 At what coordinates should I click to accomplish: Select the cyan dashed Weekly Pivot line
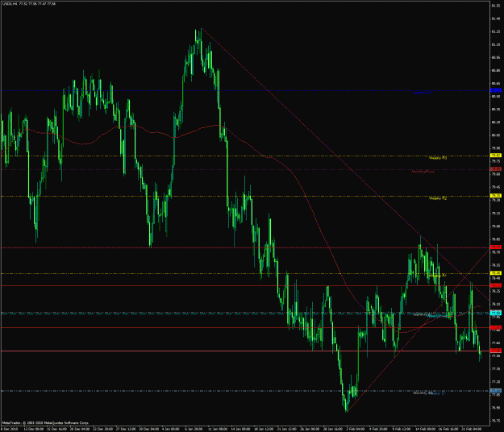[x=244, y=314]
